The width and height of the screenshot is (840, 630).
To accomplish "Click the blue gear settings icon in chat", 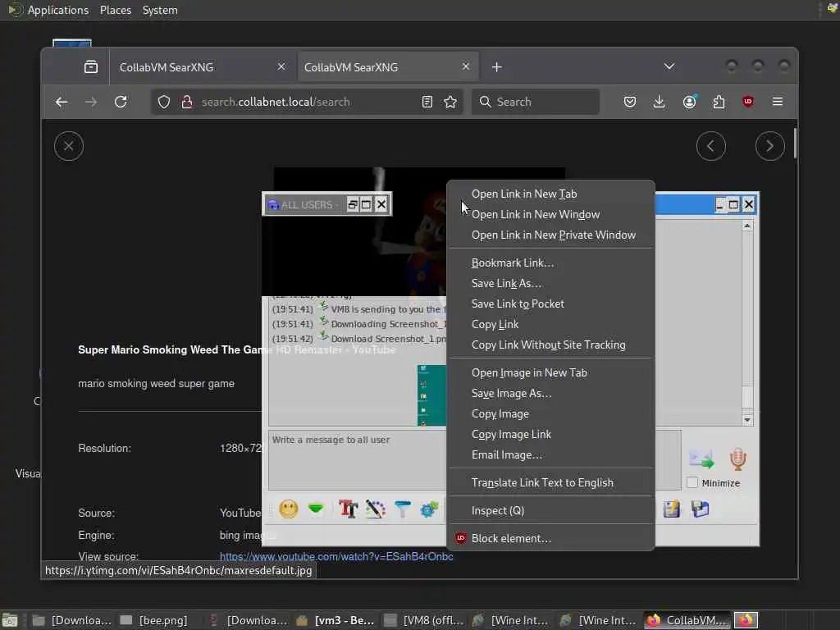I will pos(429,509).
